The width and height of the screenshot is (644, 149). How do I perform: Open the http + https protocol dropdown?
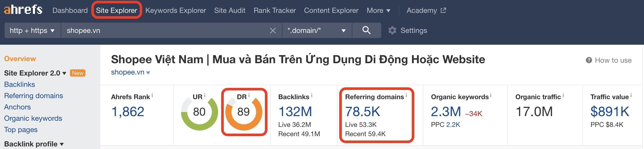click(x=32, y=30)
